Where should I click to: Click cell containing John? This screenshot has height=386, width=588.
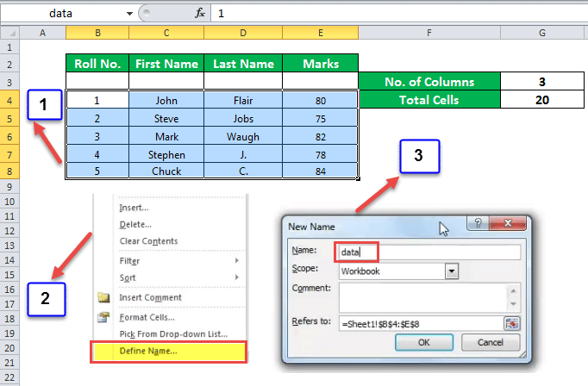click(166, 101)
